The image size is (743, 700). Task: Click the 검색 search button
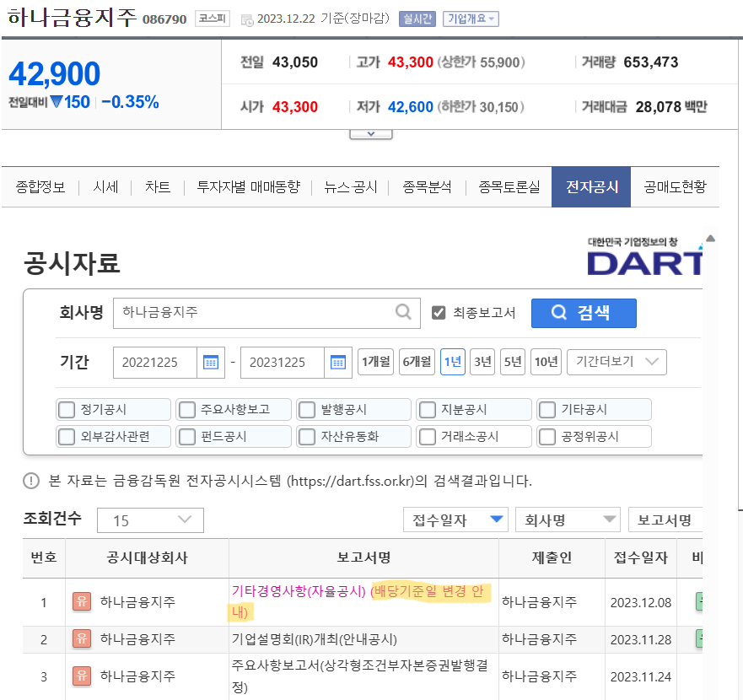point(584,313)
